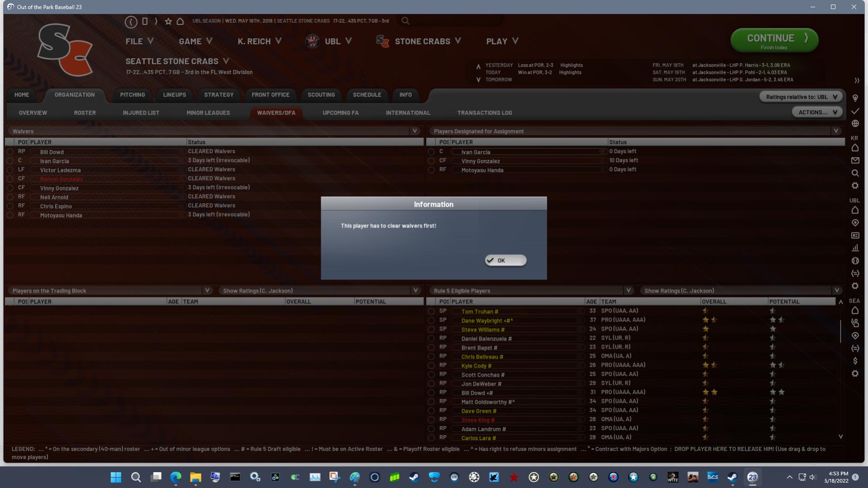The width and height of the screenshot is (868, 488).
Task: Open the Windows Start menu
Action: pos(116,477)
